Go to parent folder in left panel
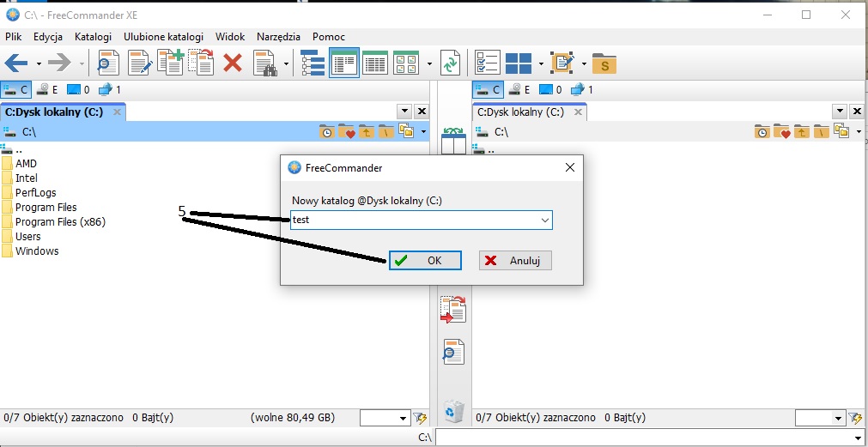Screen dimensions: 868x447 click(367, 131)
